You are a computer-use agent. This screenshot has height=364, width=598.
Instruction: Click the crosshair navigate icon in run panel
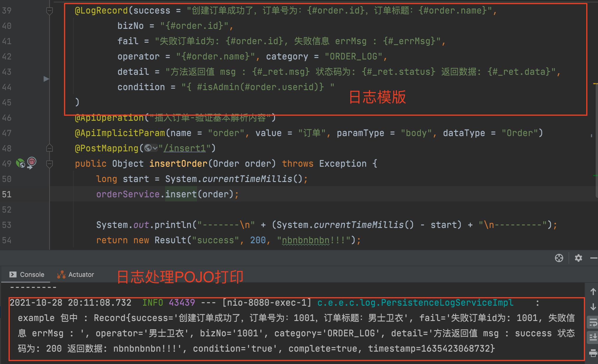559,258
